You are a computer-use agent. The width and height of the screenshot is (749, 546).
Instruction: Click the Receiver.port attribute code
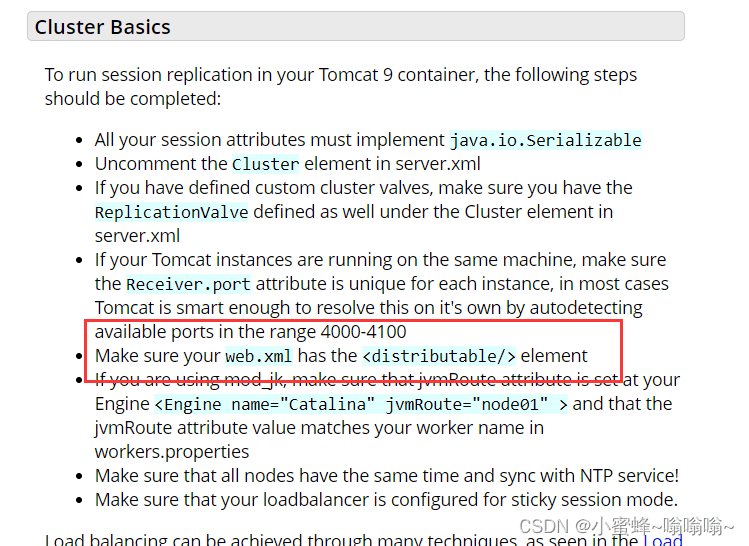[188, 284]
